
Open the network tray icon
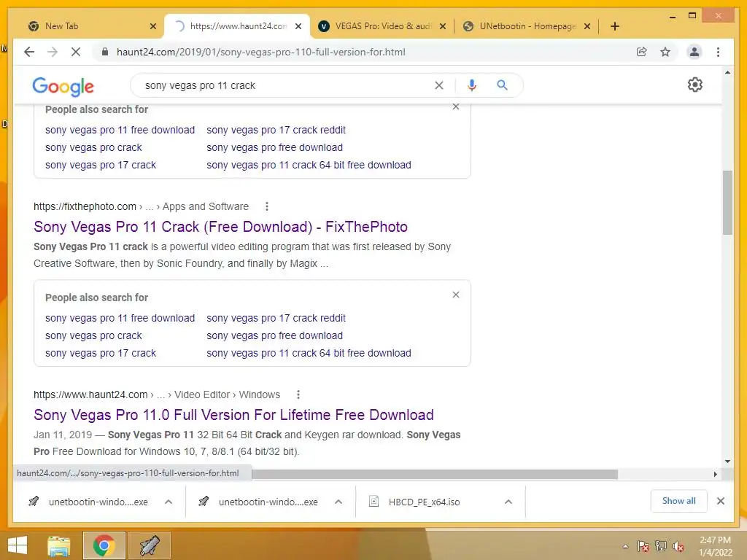click(x=660, y=546)
